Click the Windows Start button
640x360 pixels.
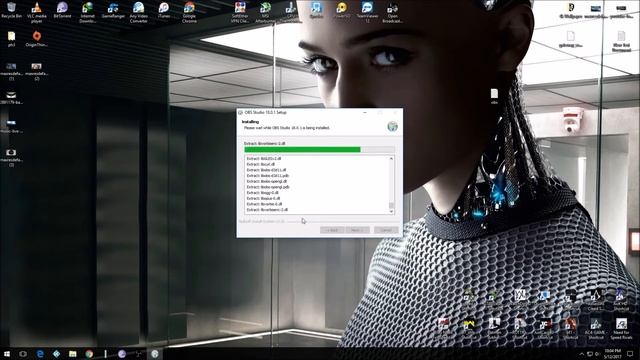click(x=7, y=354)
